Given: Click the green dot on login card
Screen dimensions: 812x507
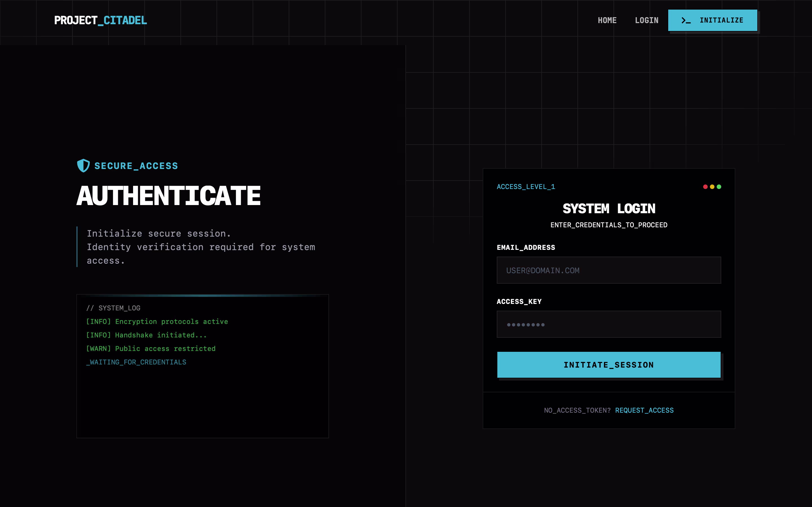Looking at the screenshot, I should coord(719,187).
